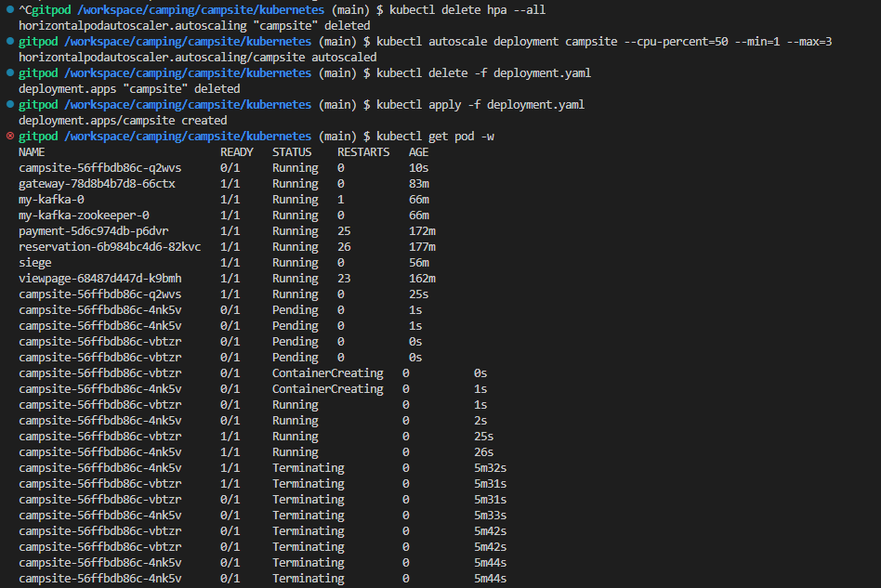Click the 'kubectl apply -f deployment.yaml' command
The image size is (881, 588).
point(480,105)
